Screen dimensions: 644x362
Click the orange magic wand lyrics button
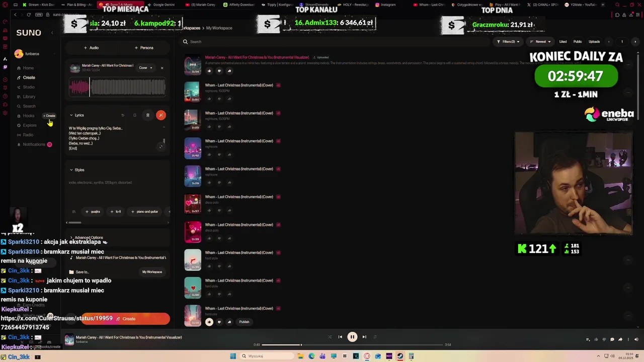point(161,115)
